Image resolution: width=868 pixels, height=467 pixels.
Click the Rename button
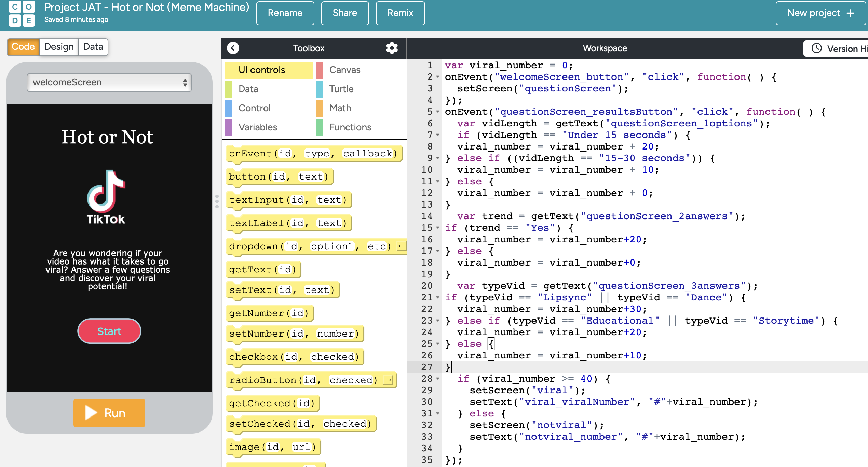click(285, 13)
